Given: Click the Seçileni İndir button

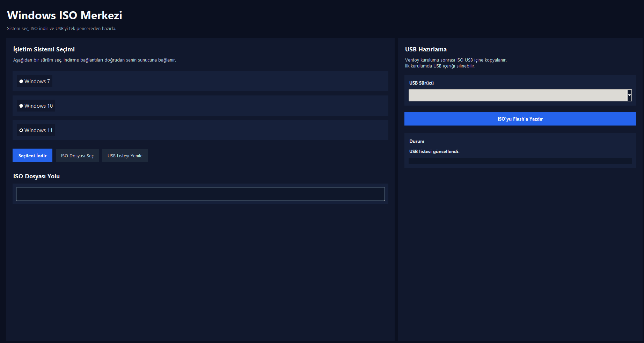Looking at the screenshot, I should [32, 156].
